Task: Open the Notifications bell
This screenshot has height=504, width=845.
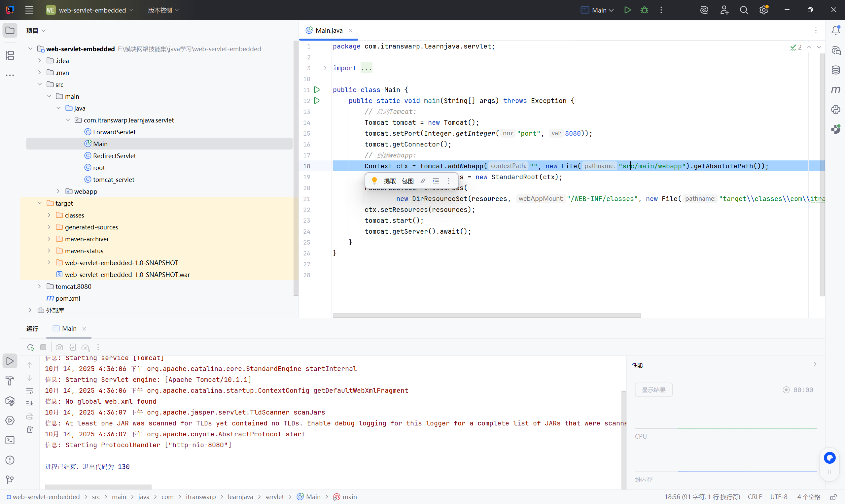Action: point(835,30)
